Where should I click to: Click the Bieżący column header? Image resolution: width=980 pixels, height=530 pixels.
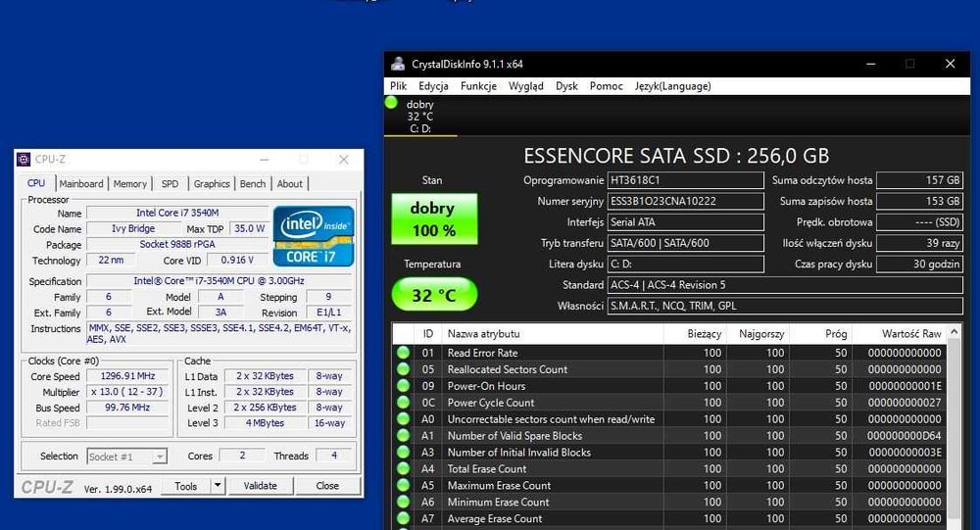(695, 334)
